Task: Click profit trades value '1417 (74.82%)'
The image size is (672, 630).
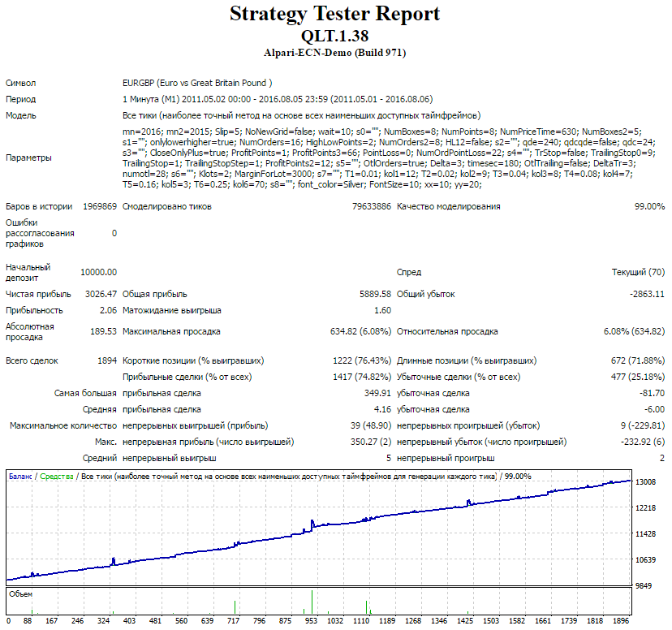Action: tap(362, 378)
